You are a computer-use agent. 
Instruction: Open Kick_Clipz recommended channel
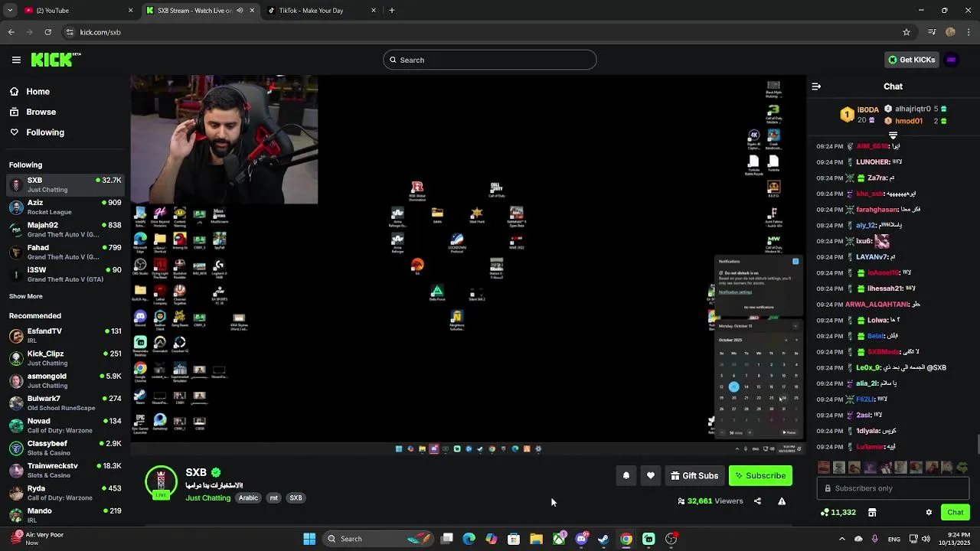click(x=65, y=358)
